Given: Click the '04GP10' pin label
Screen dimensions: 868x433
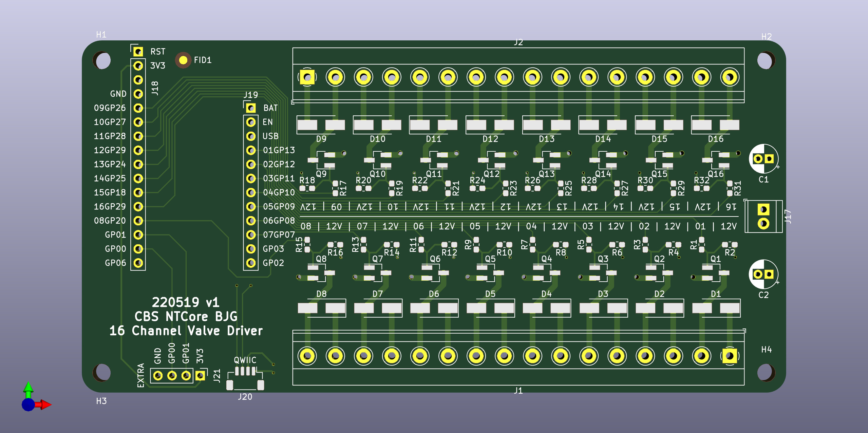Looking at the screenshot, I should pyautogui.click(x=279, y=192).
